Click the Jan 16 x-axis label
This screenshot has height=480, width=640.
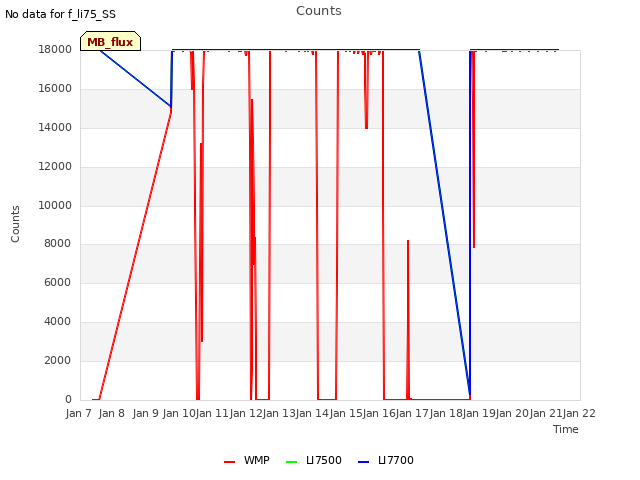pyautogui.click(x=380, y=413)
